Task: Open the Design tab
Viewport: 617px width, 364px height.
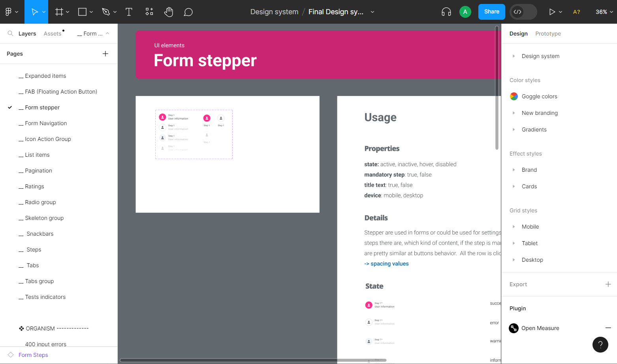Action: tap(519, 34)
